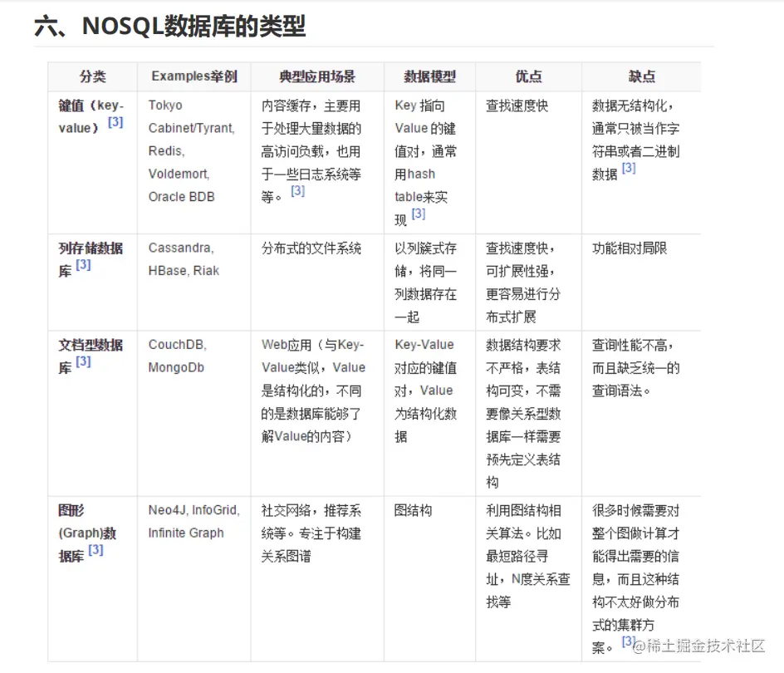
Task: Click [3] after 二进制数据 in 缺点 column
Action: [630, 169]
